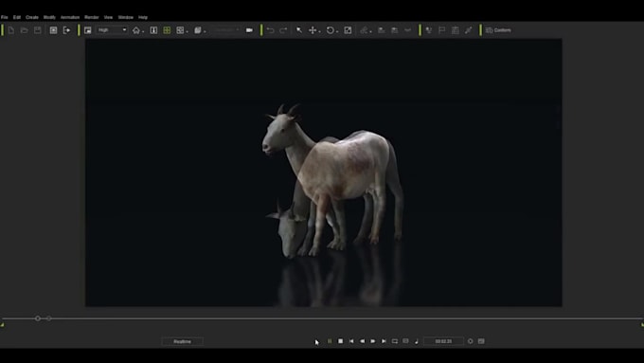The width and height of the screenshot is (644, 363).
Task: Toggle the green grid icon
Action: (x=167, y=30)
